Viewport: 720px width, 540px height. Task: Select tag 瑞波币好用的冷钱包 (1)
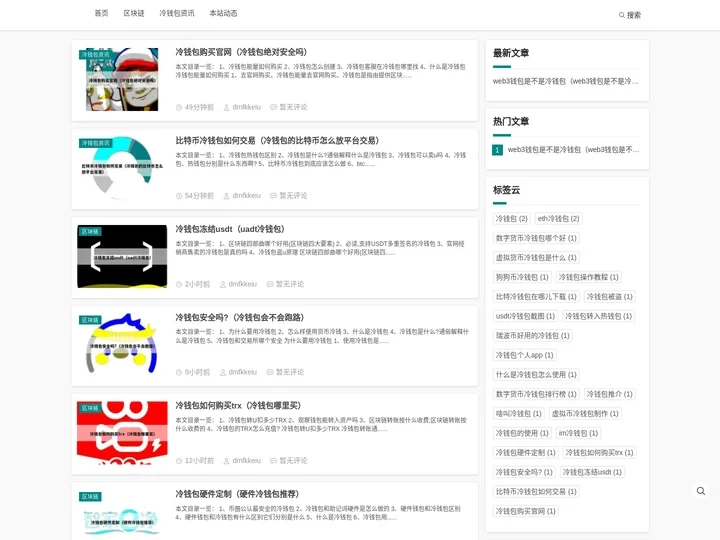533,336
